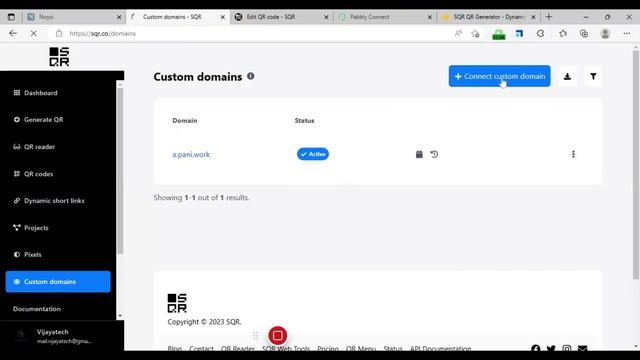Image resolution: width=640 pixels, height=360 pixels.
Task: Click the sidebar scroll down arrow
Action: point(120,316)
